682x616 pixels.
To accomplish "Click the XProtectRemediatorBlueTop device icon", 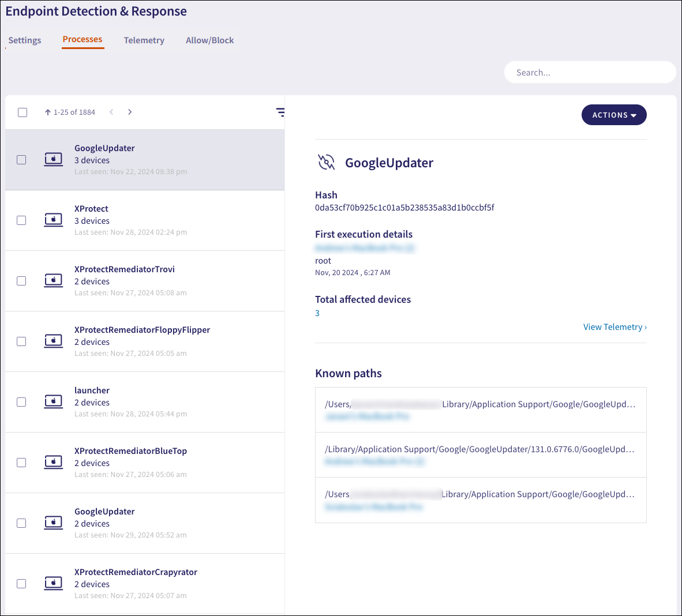I will coord(54,462).
